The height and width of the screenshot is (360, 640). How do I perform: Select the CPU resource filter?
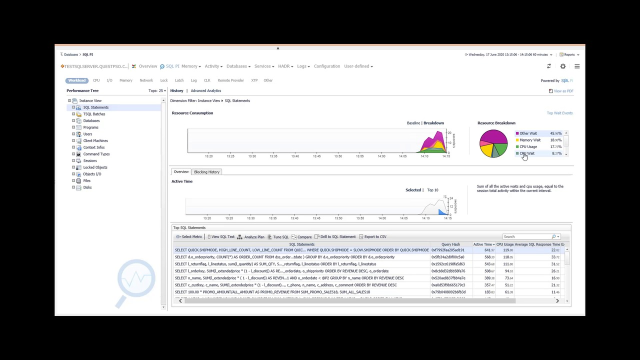pyautogui.click(x=96, y=80)
